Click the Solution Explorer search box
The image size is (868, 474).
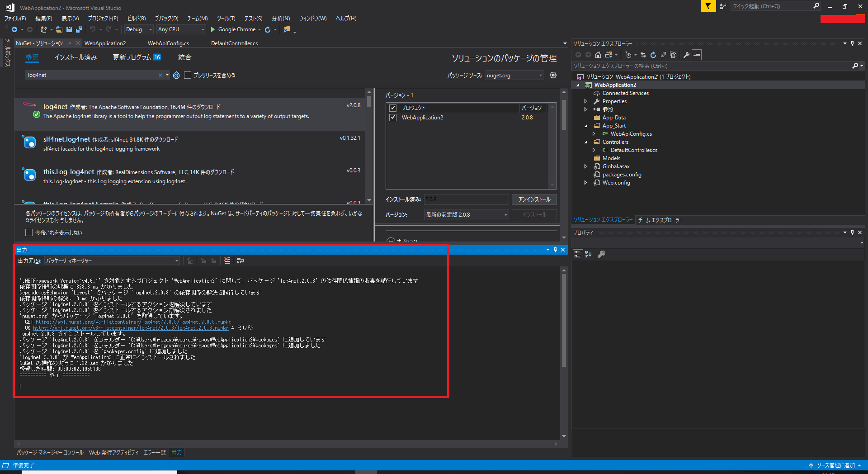pyautogui.click(x=712, y=66)
